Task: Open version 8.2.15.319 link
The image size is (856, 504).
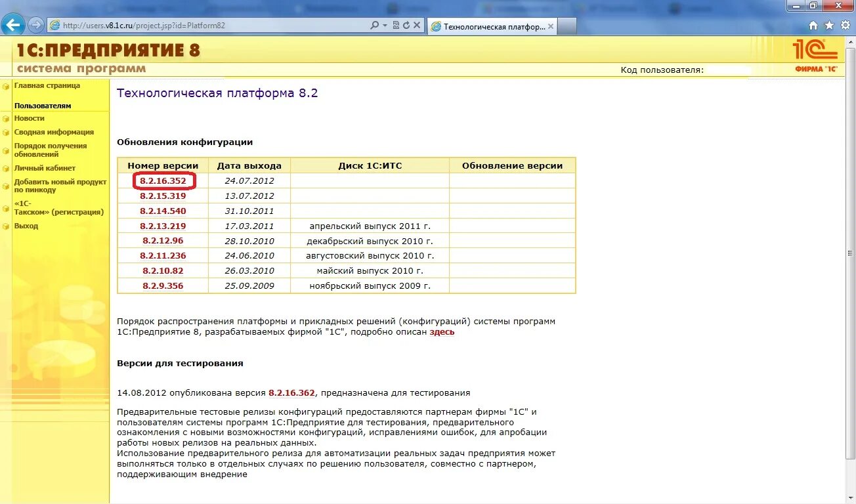Action: (163, 196)
